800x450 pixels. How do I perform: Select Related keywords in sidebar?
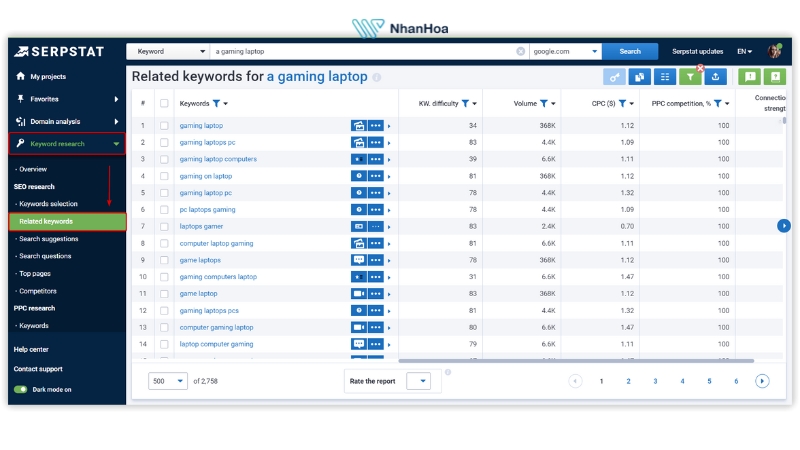(x=67, y=221)
